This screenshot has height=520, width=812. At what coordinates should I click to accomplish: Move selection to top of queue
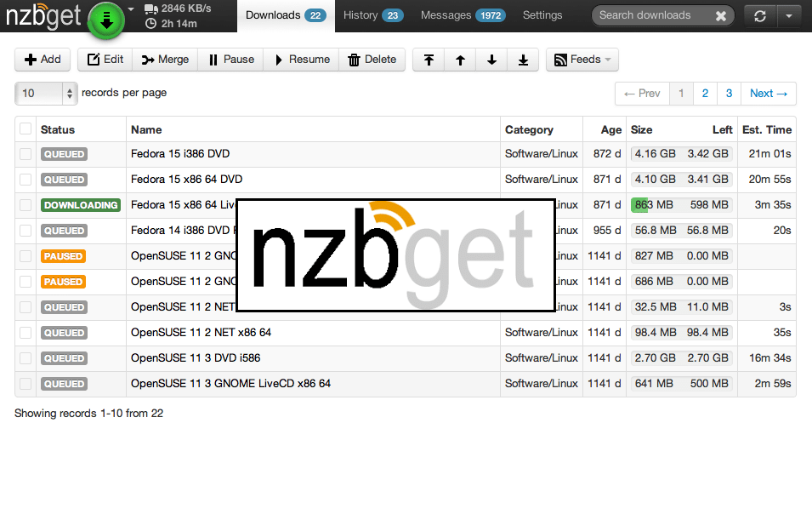429,60
